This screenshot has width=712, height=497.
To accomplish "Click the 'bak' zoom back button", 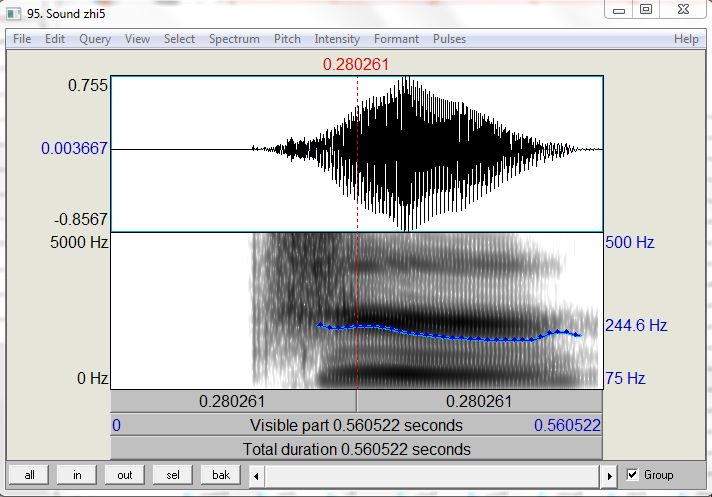I will 221,475.
